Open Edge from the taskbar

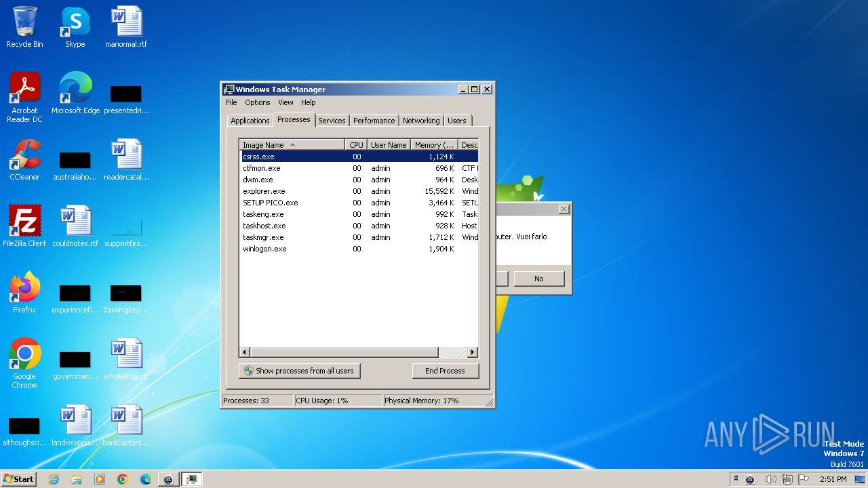tap(146, 479)
